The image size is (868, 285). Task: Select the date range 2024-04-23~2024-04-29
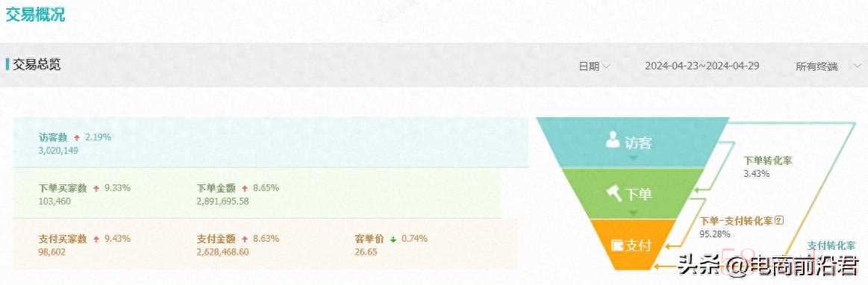[x=702, y=66]
